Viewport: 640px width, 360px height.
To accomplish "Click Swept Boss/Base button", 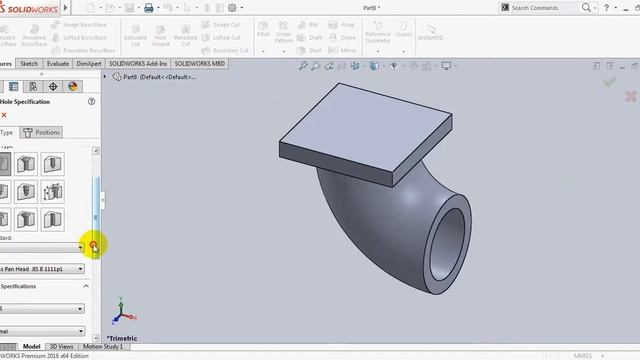I will pos(79,25).
